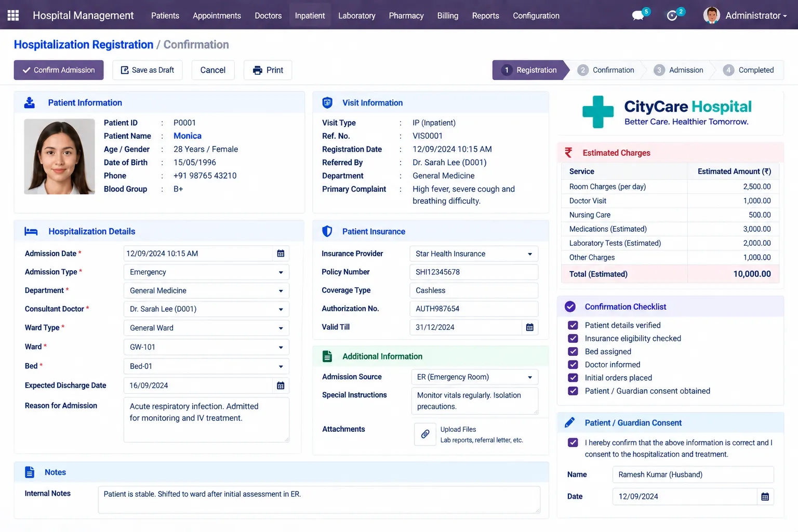Screen dimensions: 798x532
Task: Toggle Initial orders placed checkbox
Action: point(573,378)
